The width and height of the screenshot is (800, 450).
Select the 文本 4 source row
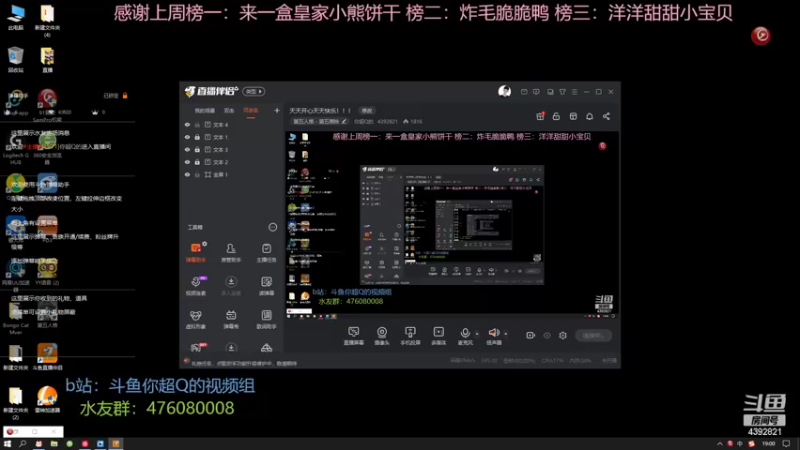232,124
